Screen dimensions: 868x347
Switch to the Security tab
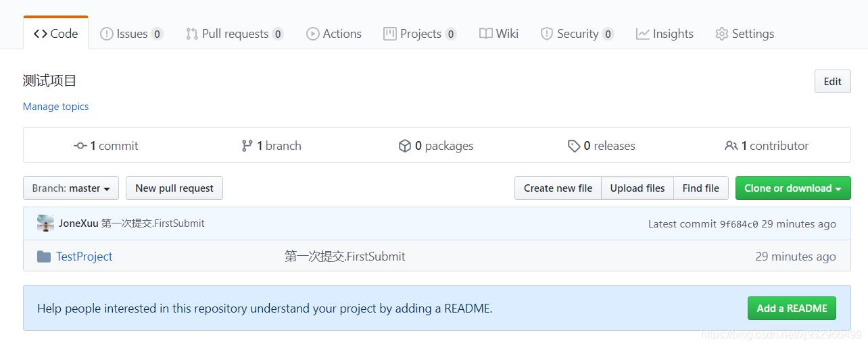pos(577,34)
